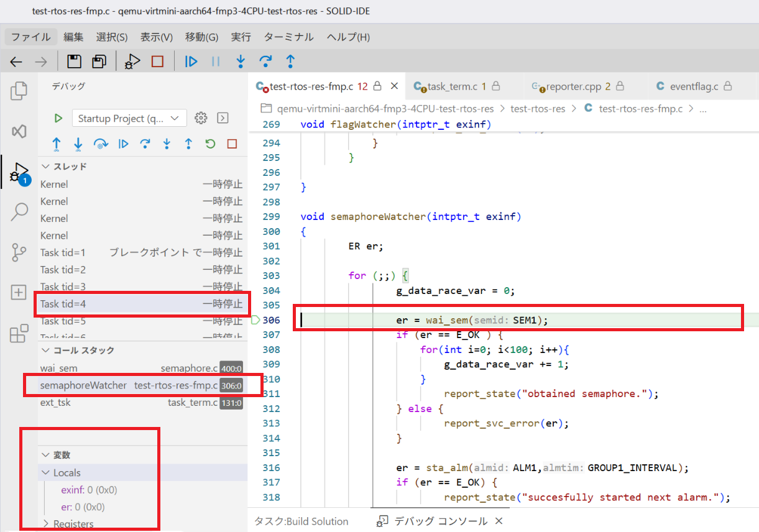The image size is (759, 532).
Task: Collapse the Locals variables group
Action: (45, 473)
